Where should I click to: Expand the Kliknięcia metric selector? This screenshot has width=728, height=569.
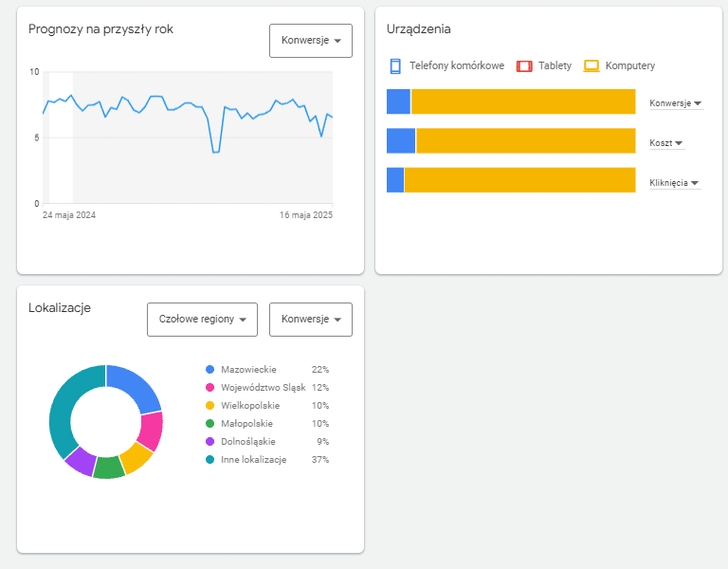pyautogui.click(x=675, y=183)
